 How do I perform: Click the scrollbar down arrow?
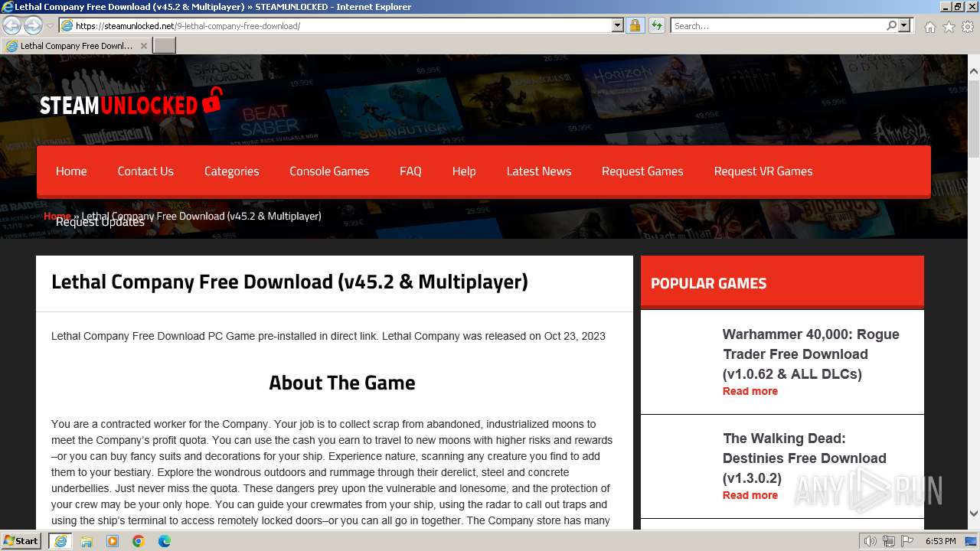pos(973,514)
